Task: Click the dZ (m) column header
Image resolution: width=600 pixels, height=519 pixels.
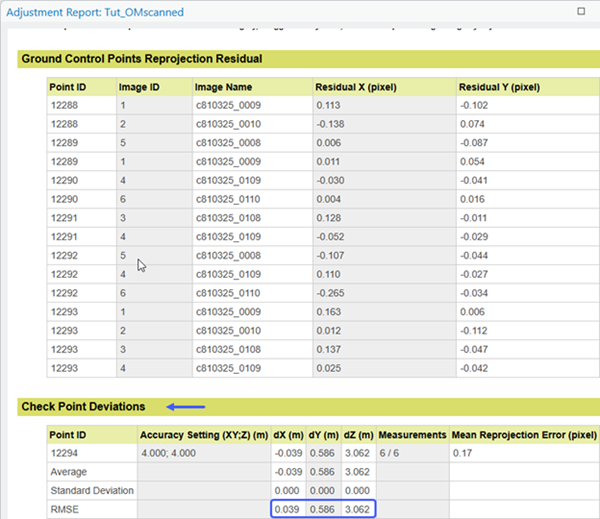Action: (x=359, y=435)
